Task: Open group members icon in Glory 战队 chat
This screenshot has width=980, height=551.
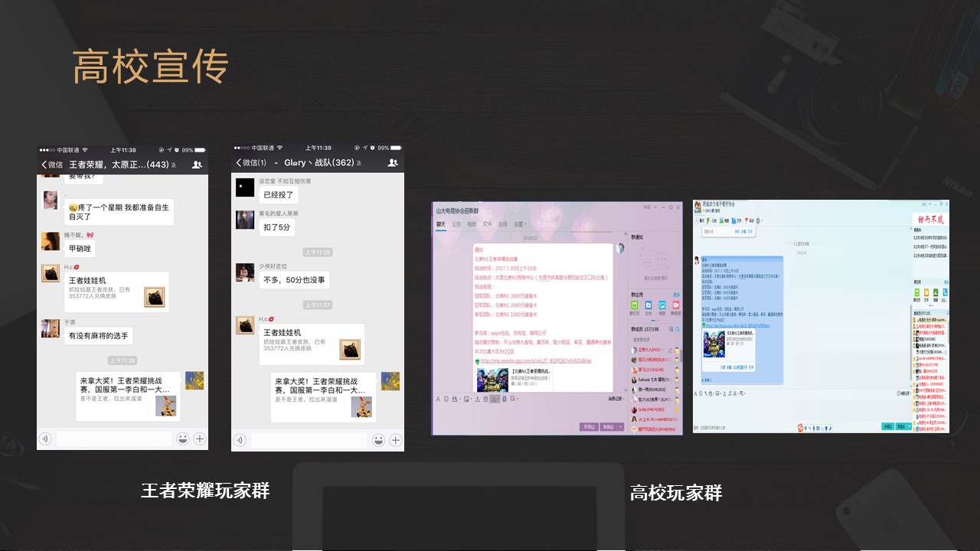Action: point(393,163)
